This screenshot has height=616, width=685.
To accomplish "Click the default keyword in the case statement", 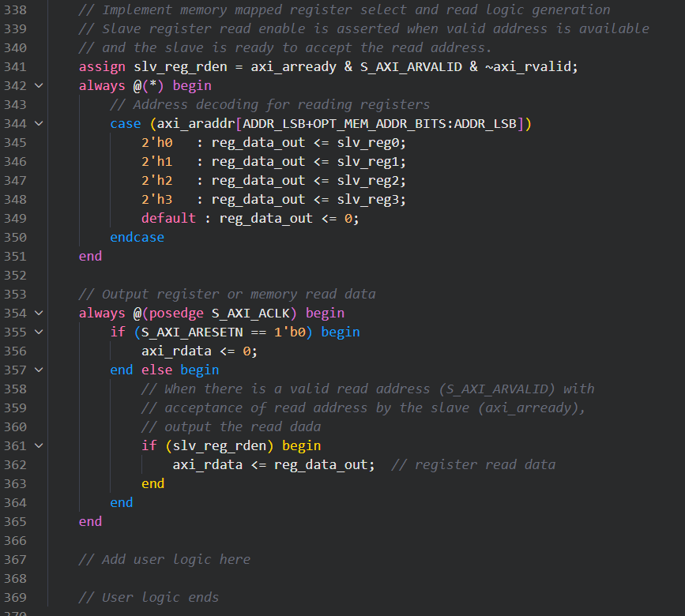I will [x=168, y=218].
